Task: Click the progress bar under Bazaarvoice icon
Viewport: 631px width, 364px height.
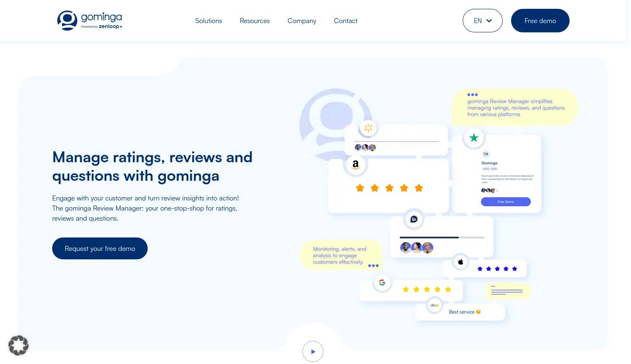Action: (442, 237)
